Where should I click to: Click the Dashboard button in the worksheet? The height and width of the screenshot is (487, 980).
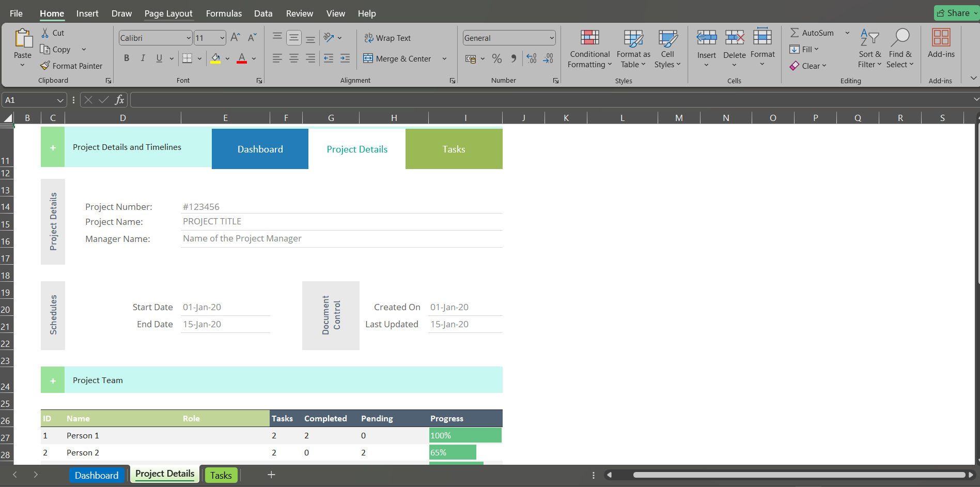pyautogui.click(x=260, y=149)
